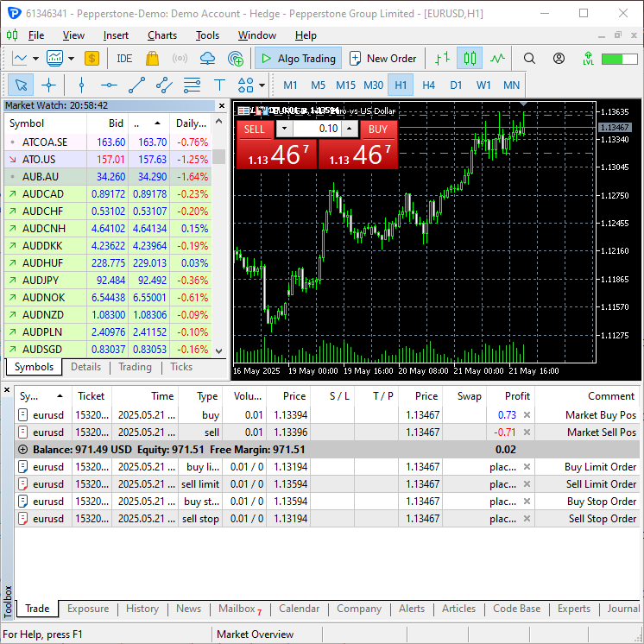This screenshot has width=644, height=644.
Task: Open the Mailbox tab
Action: [240, 609]
